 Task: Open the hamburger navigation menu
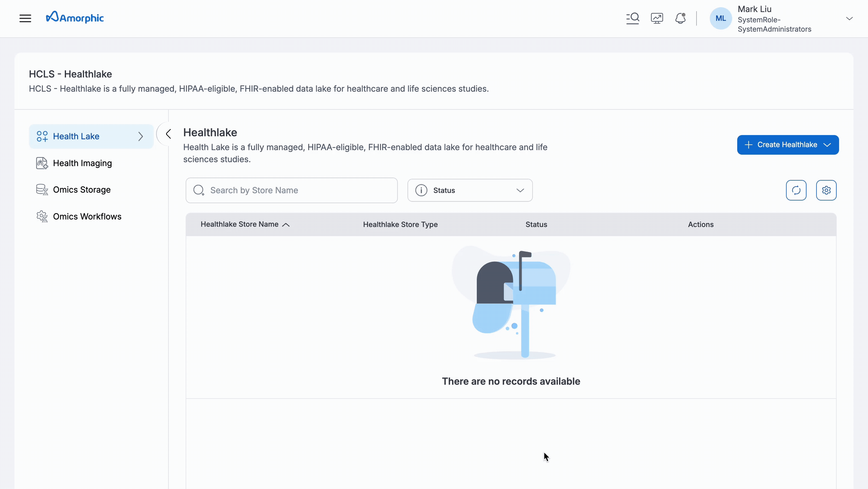[25, 18]
